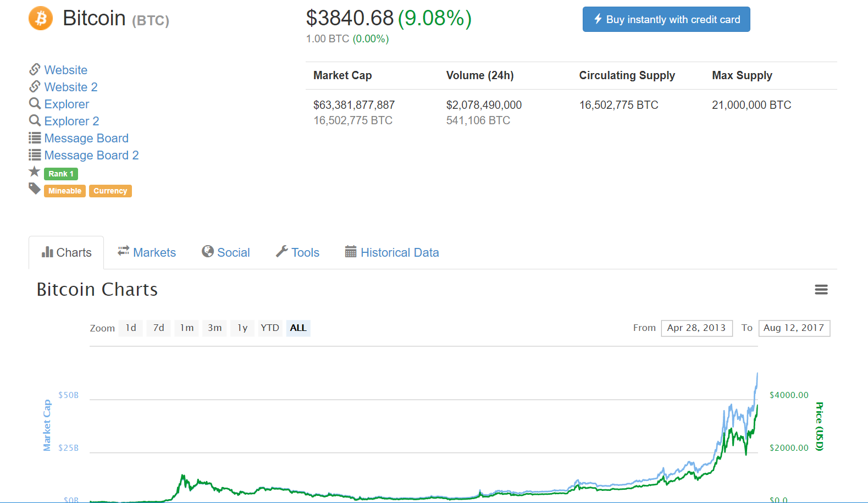
Task: Click the $2,078,490,000 volume value
Action: coord(484,105)
